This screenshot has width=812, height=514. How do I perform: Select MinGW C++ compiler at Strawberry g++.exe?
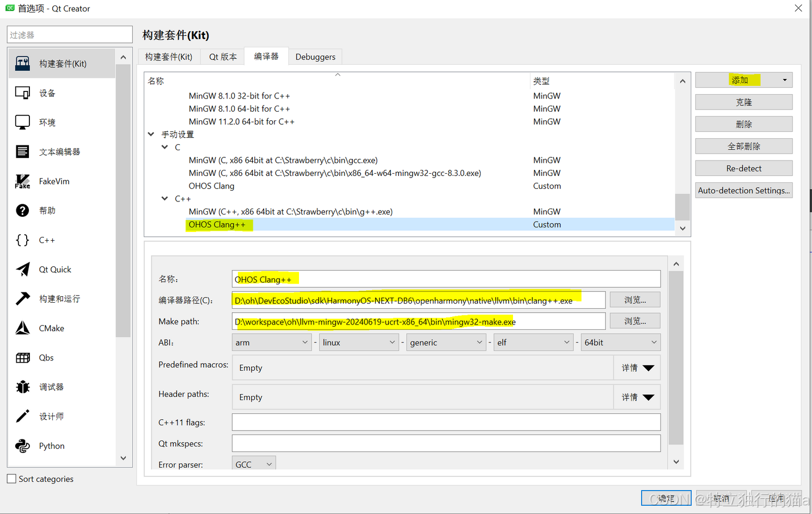click(x=409, y=211)
